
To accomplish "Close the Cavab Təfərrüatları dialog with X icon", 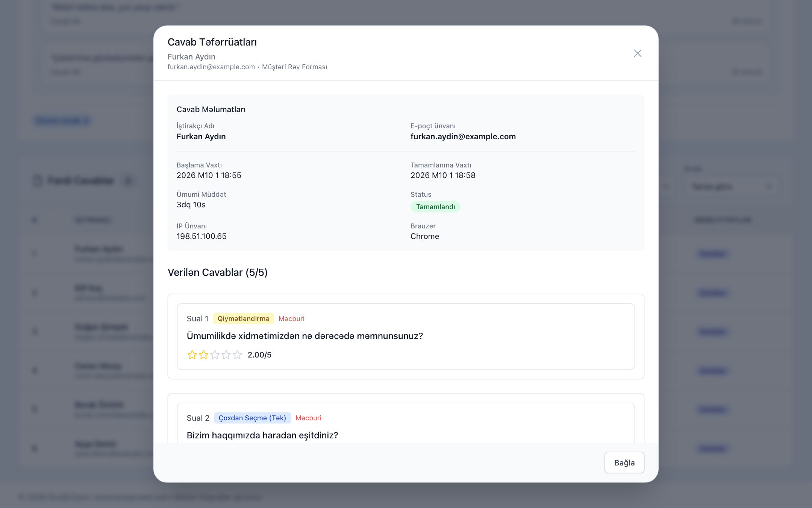I will tap(638, 53).
